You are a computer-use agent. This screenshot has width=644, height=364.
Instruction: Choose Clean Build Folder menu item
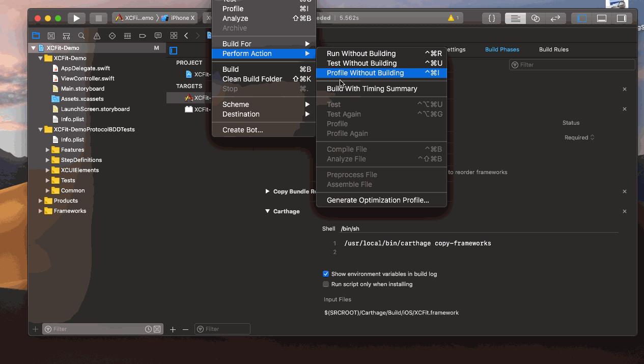(x=264, y=79)
